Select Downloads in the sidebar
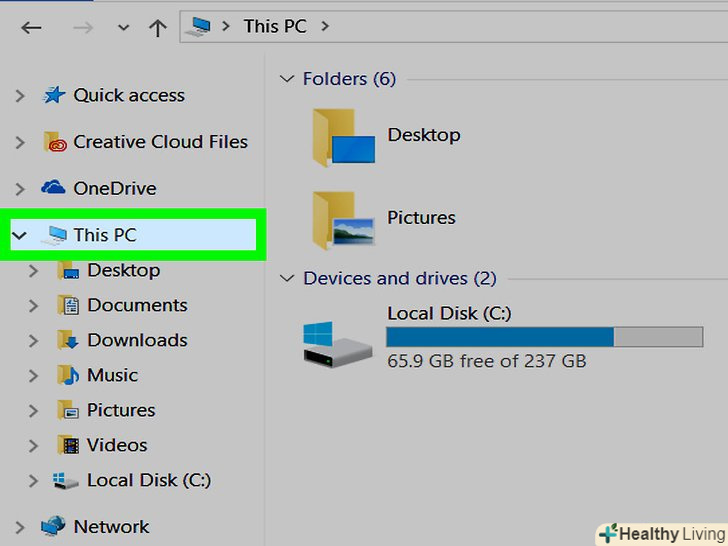Screen dimensions: 728x546 [x=137, y=340]
